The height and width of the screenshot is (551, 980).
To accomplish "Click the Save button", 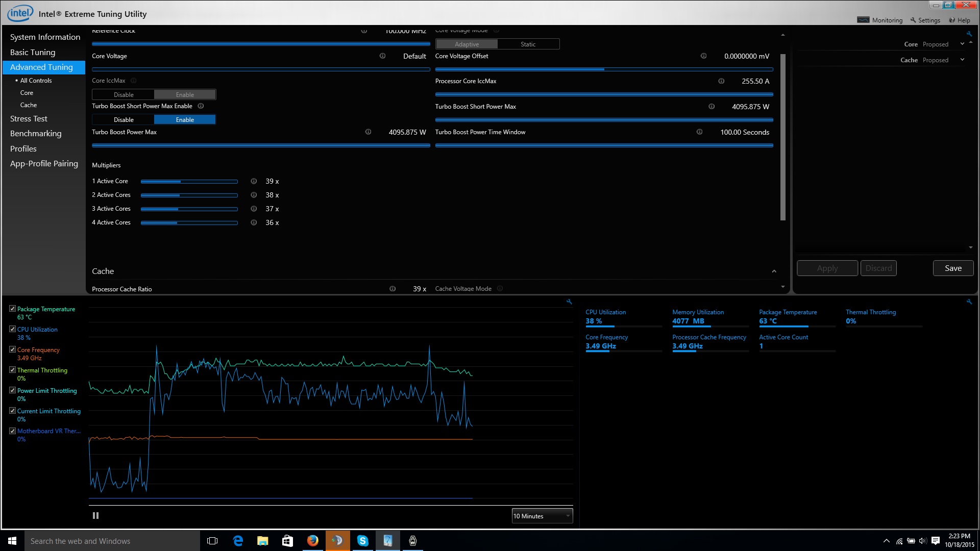I will (953, 268).
